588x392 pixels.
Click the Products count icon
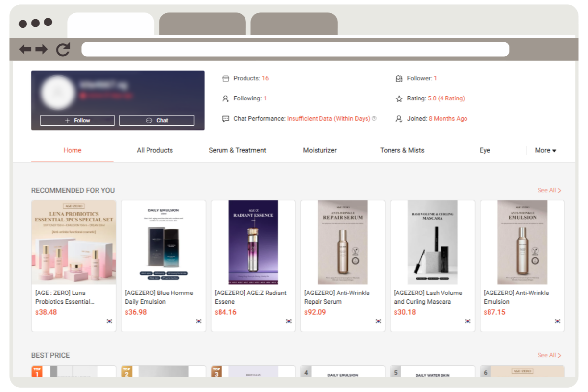click(225, 78)
